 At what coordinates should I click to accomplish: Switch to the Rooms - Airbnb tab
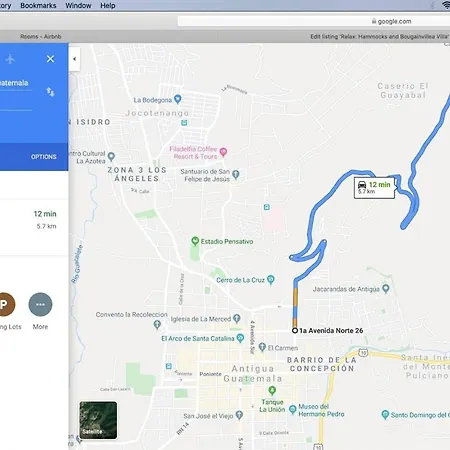click(x=41, y=36)
